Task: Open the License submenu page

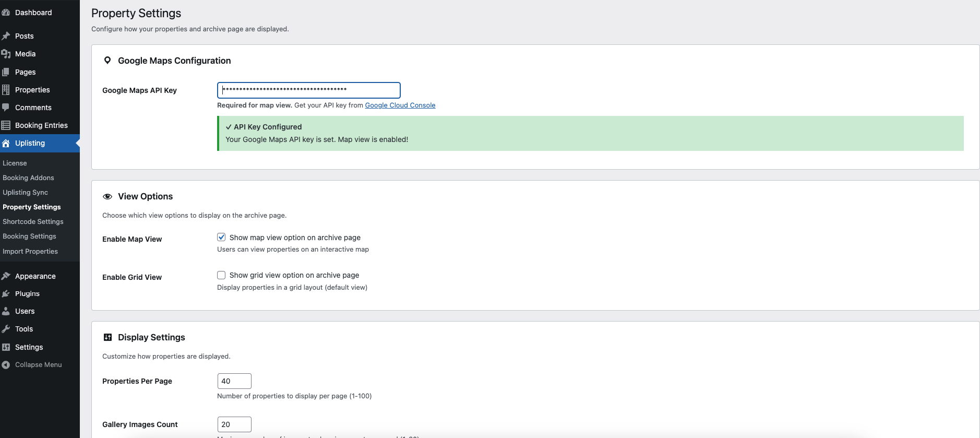Action: [x=15, y=163]
